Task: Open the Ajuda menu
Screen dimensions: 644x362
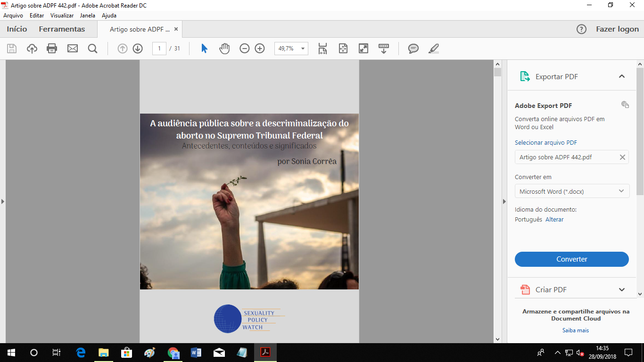Action: pos(109,16)
